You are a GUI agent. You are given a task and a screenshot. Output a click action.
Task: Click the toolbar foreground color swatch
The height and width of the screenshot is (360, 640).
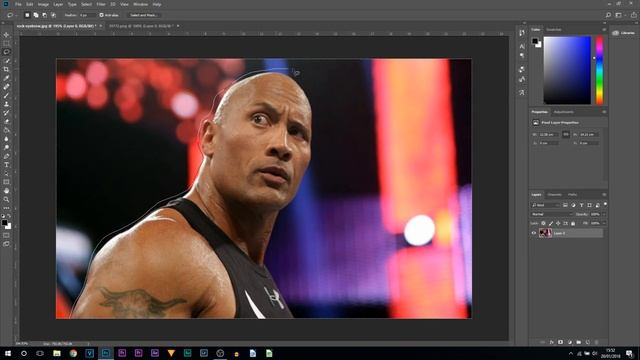[x=4, y=223]
